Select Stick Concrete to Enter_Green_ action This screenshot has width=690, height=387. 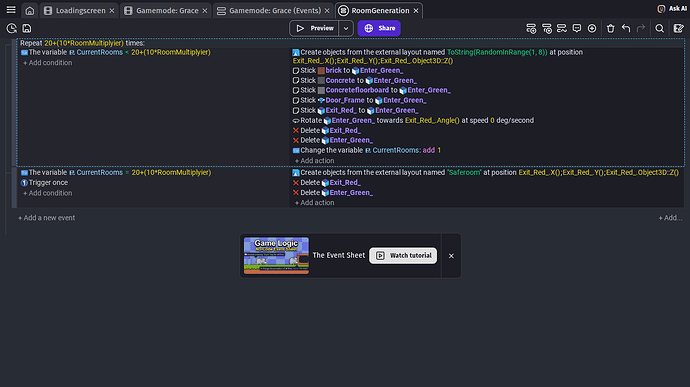355,81
